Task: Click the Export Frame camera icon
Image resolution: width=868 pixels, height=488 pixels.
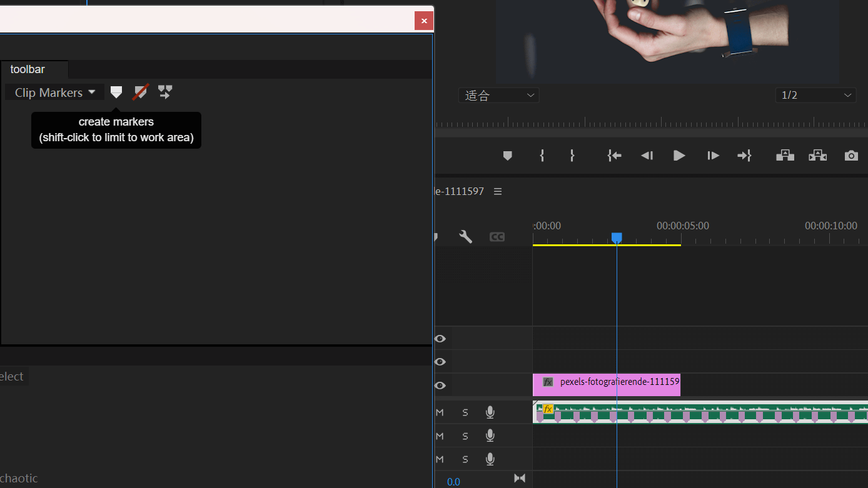Action: (851, 156)
